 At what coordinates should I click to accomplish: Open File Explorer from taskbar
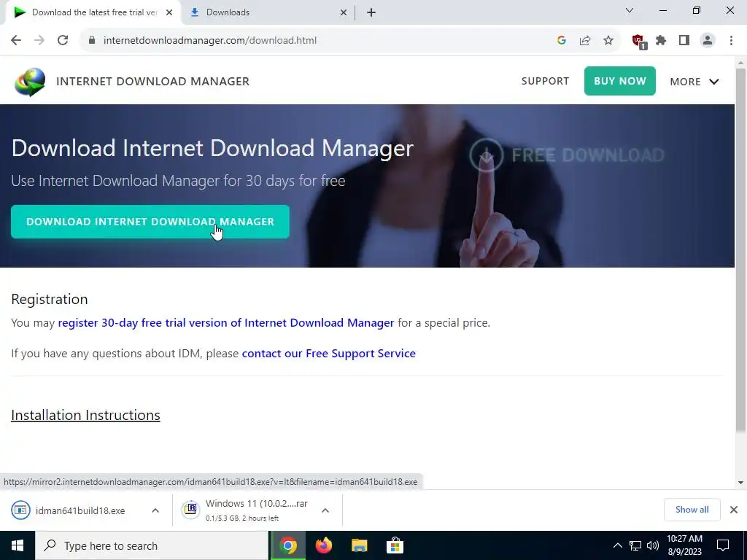click(360, 545)
